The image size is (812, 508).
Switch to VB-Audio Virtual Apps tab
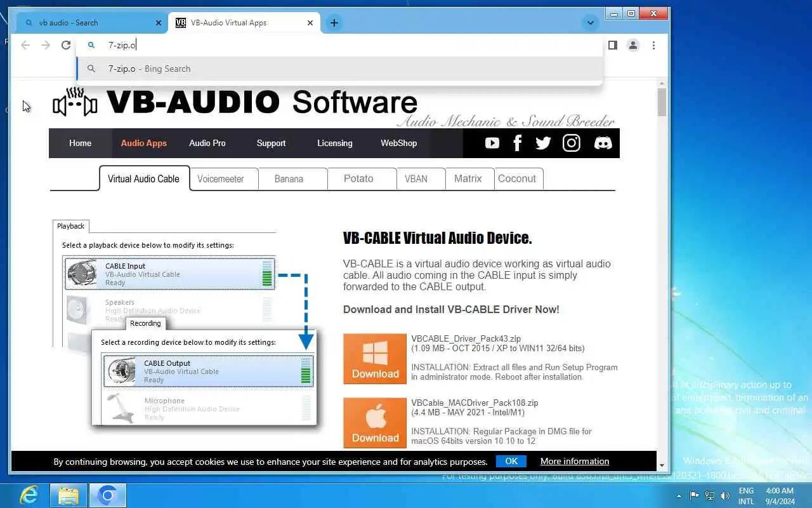pyautogui.click(x=244, y=23)
